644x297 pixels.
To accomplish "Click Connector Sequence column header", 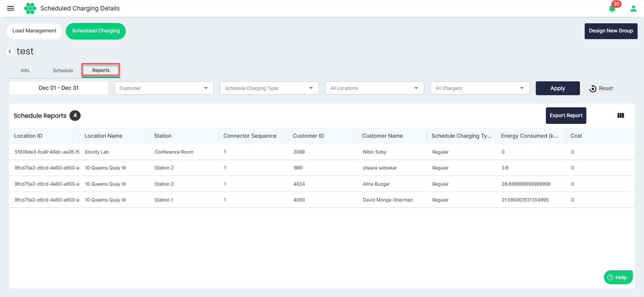I will (x=250, y=136).
